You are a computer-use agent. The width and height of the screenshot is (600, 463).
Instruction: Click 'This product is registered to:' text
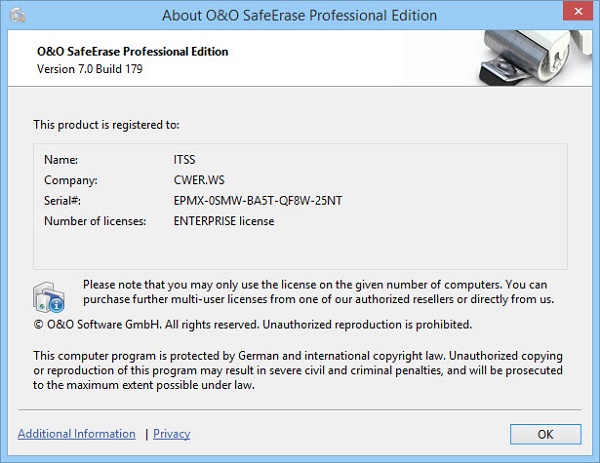[x=106, y=125]
